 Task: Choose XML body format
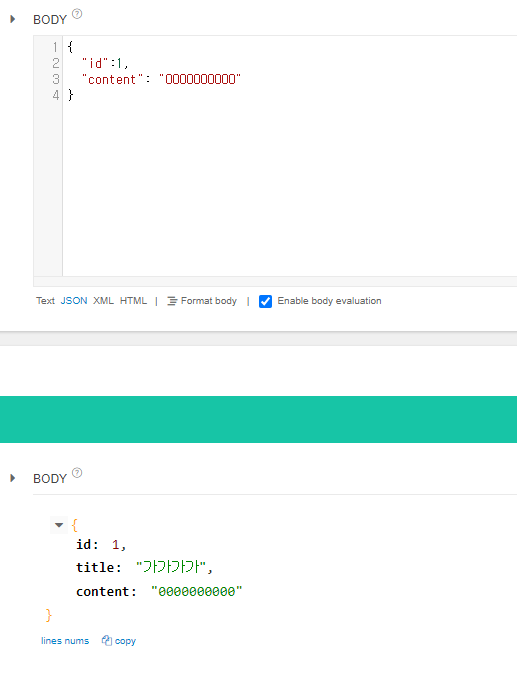pyautogui.click(x=103, y=301)
